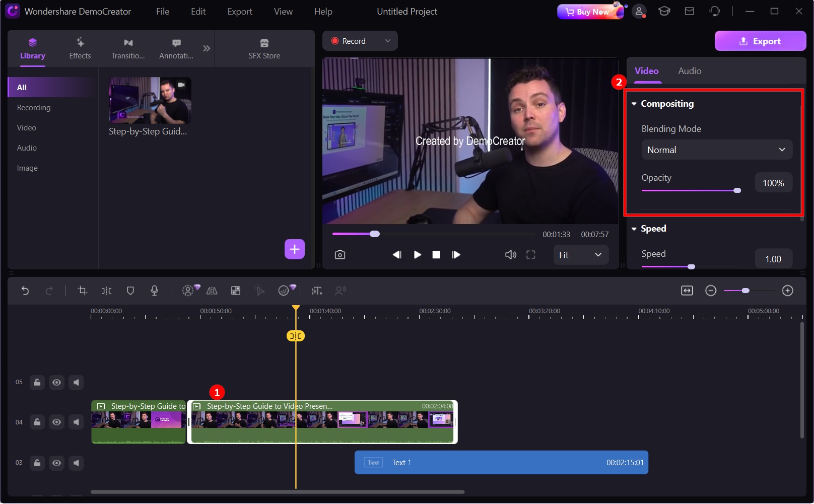Viewport: 814px width, 504px height.
Task: Switch to the Annotations tab
Action: tap(176, 49)
